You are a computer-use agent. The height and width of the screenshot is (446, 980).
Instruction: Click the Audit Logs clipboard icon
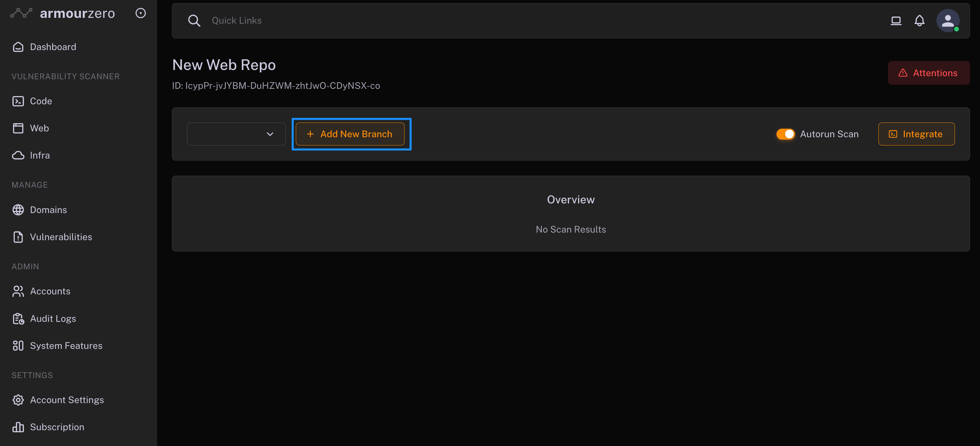coord(18,319)
